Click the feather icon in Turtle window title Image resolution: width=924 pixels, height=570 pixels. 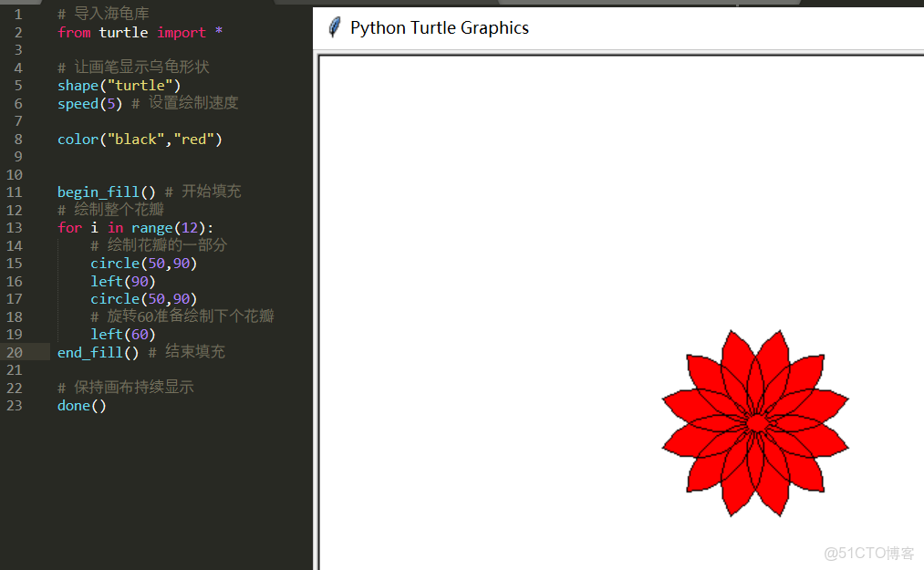pyautogui.click(x=334, y=27)
